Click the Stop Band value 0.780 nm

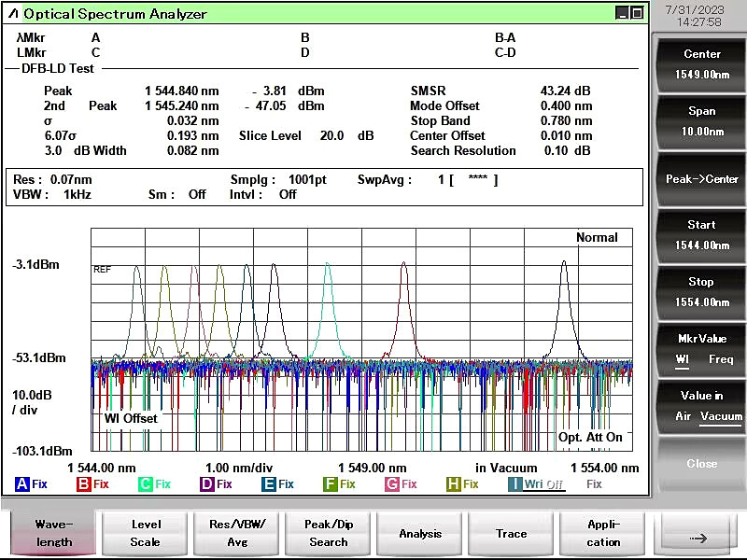tap(566, 121)
